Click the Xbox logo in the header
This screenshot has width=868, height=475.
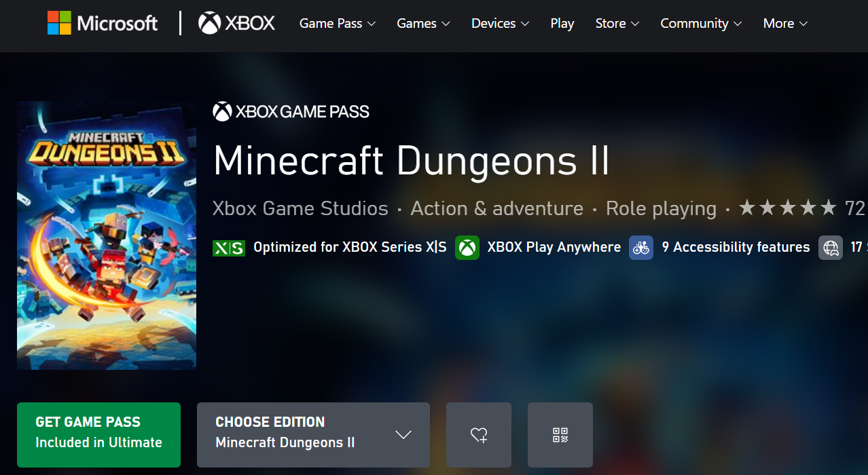(x=236, y=23)
